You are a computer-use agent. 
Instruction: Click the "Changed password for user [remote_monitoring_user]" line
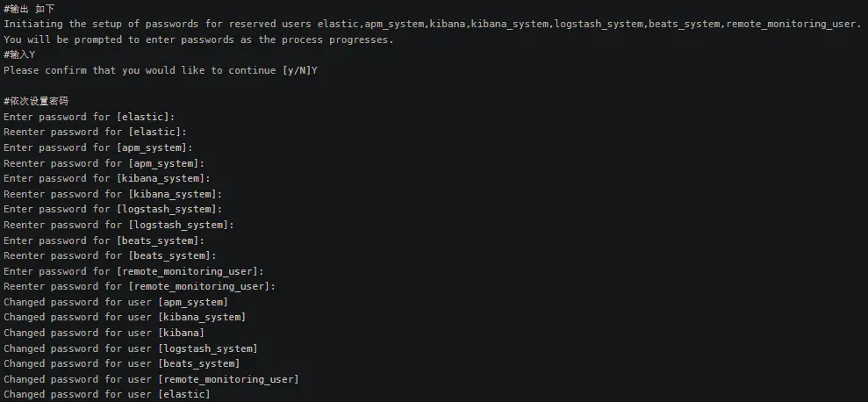(151, 379)
